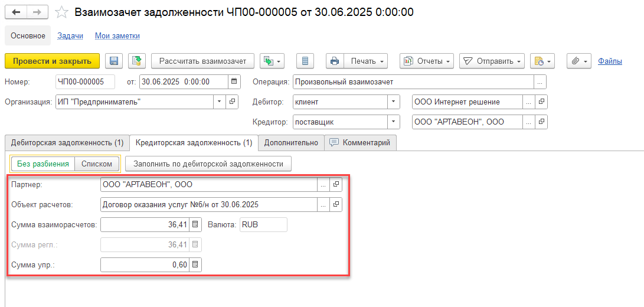Click Провести и закрыть button

52,61
